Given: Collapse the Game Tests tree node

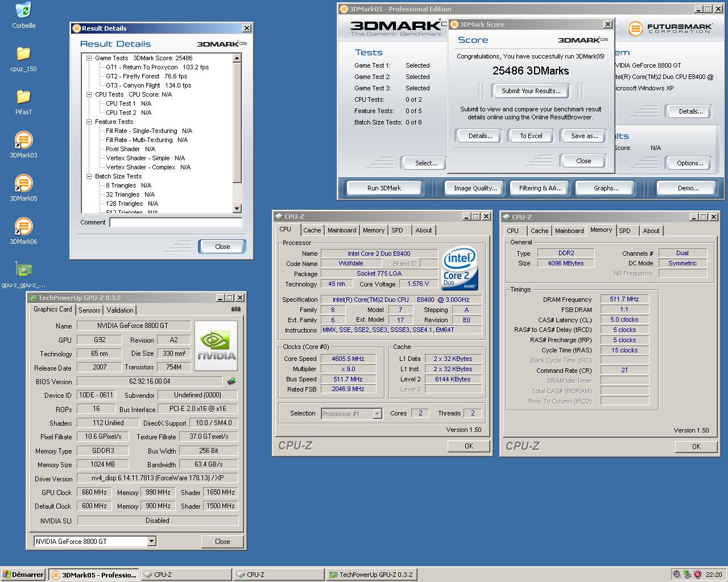Looking at the screenshot, I should [x=89, y=58].
